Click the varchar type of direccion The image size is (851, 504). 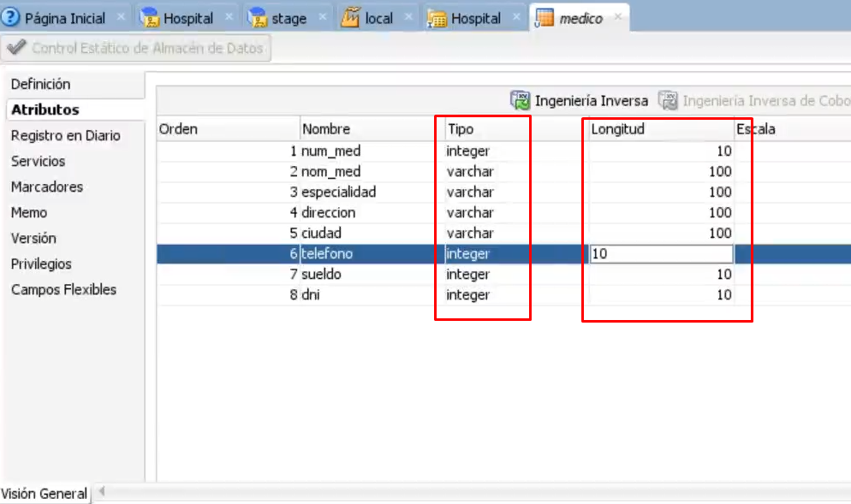pos(470,213)
